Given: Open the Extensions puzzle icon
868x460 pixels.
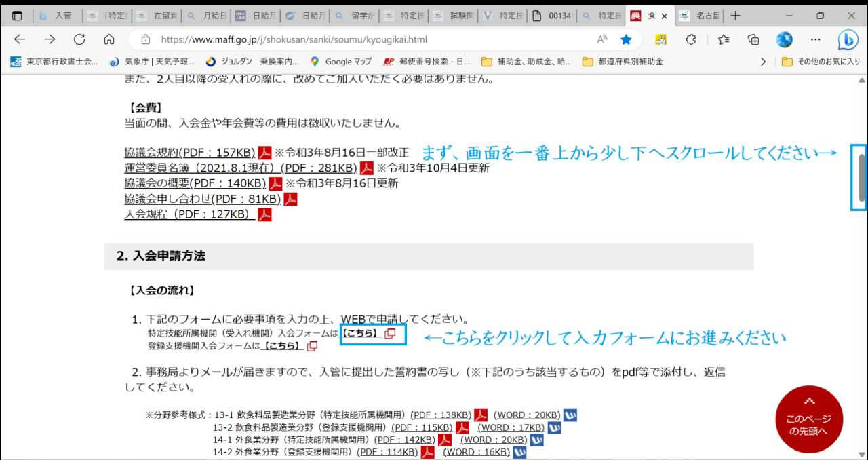Looking at the screenshot, I should tap(691, 39).
